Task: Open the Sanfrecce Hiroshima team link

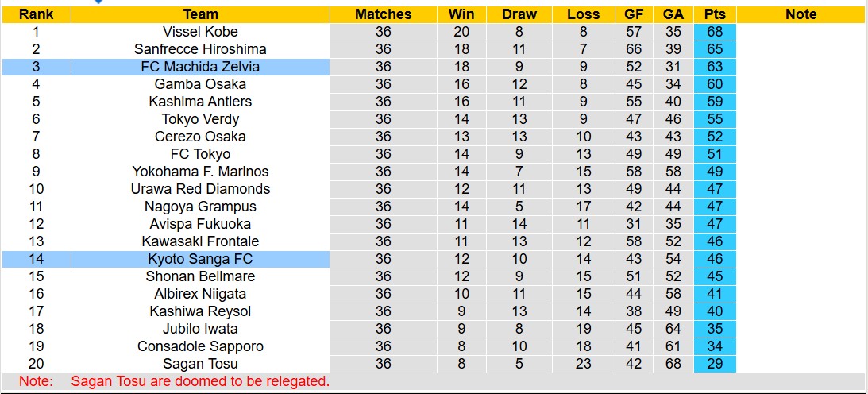Action: (x=200, y=49)
